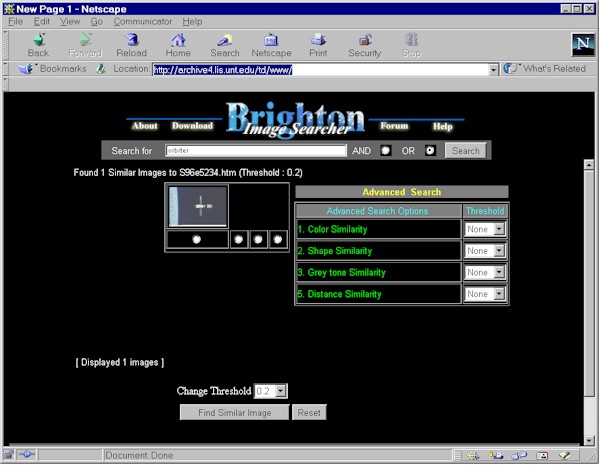This screenshot has width=600, height=465.
Task: Expand Shape Similarity threshold dropdown
Action: (x=499, y=250)
